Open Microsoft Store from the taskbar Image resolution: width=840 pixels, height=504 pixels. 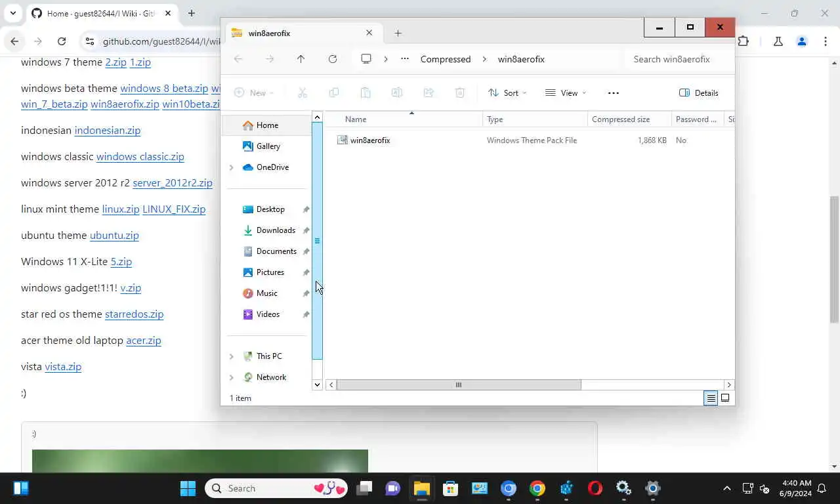coord(450,488)
